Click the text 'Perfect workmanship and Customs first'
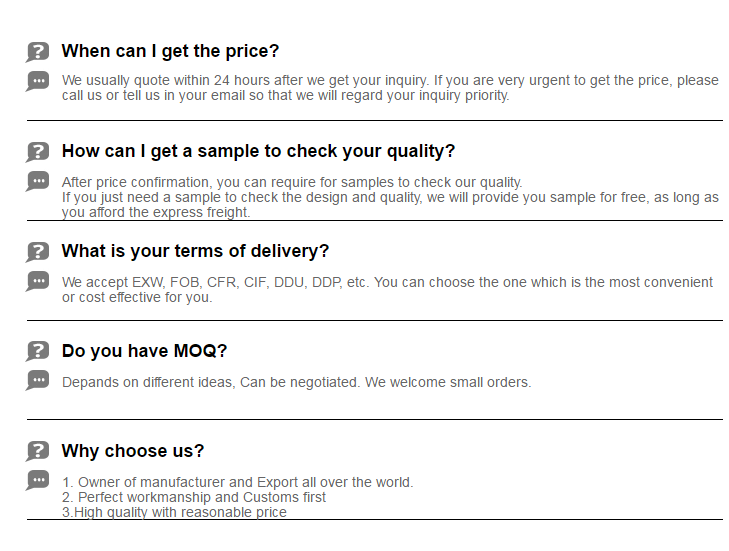The image size is (729, 551). click(202, 497)
